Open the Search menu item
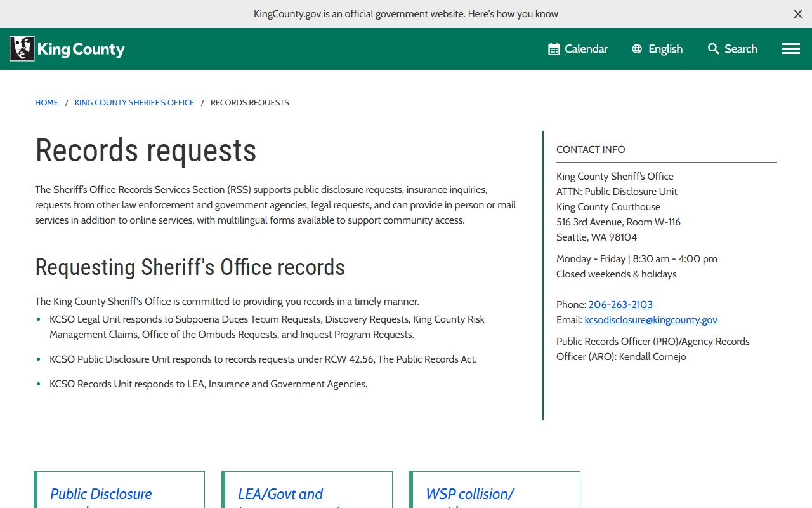Viewport: 812px width, 508px height. pyautogui.click(x=733, y=49)
